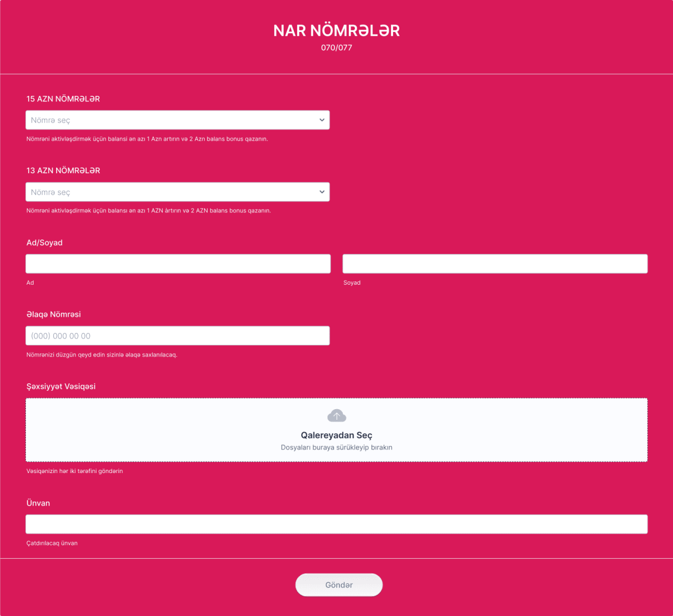Expand the Nömrə seç chevron under 15 AZN
The image size is (673, 616).
point(321,119)
